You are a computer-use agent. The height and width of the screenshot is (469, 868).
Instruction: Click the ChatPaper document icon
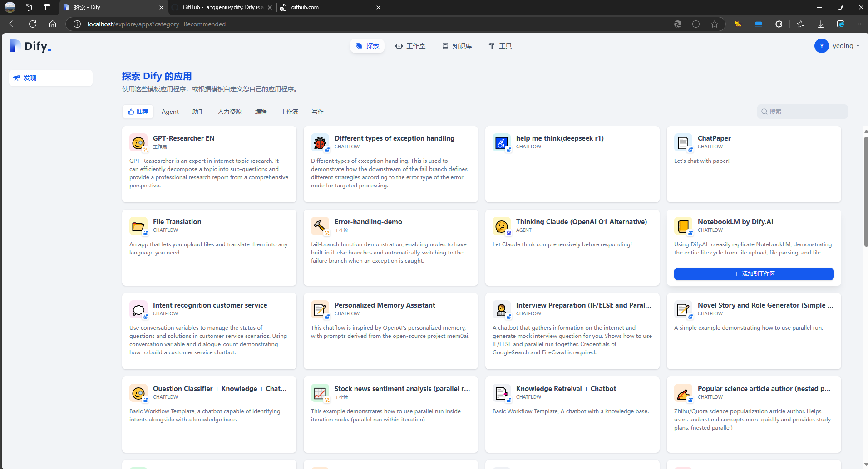[x=683, y=142]
